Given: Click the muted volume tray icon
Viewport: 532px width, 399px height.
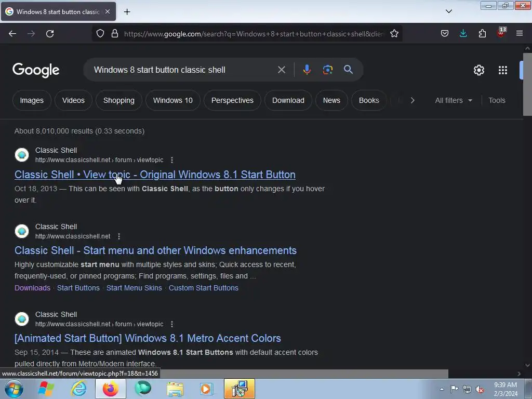Looking at the screenshot, I should pyautogui.click(x=480, y=390).
